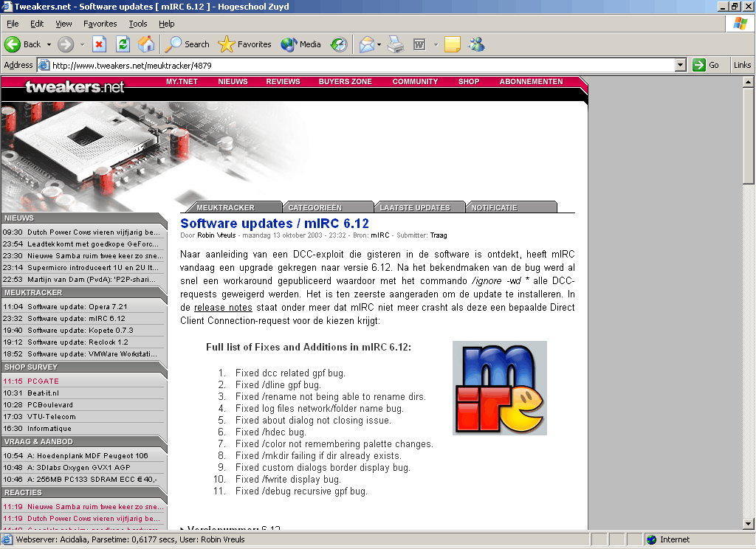The image size is (756, 549).
Task: Click page icon in the address bar
Action: coord(44,65)
